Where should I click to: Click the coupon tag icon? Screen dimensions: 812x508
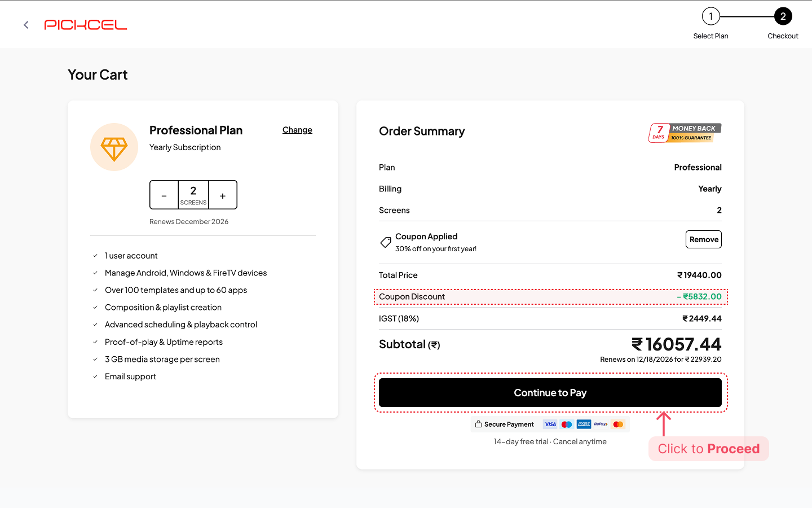(386, 242)
